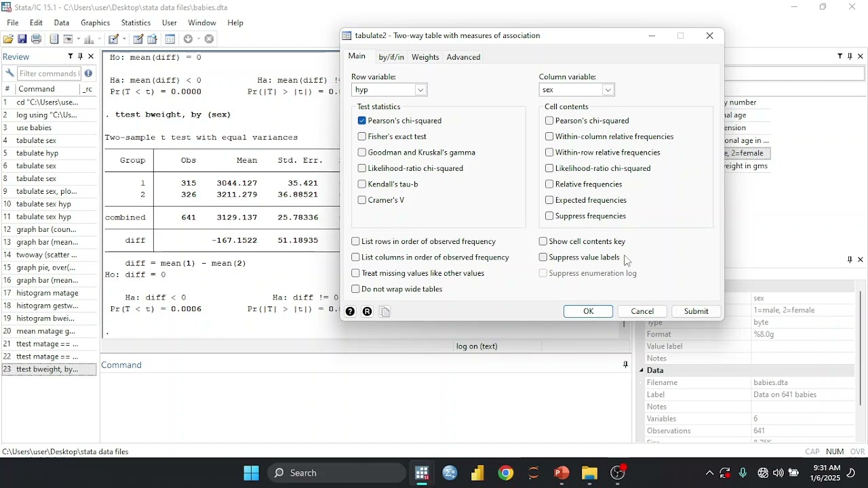Click the Log begin/close toolbar icon
Viewport: 868px width, 488px height.
(x=54, y=39)
